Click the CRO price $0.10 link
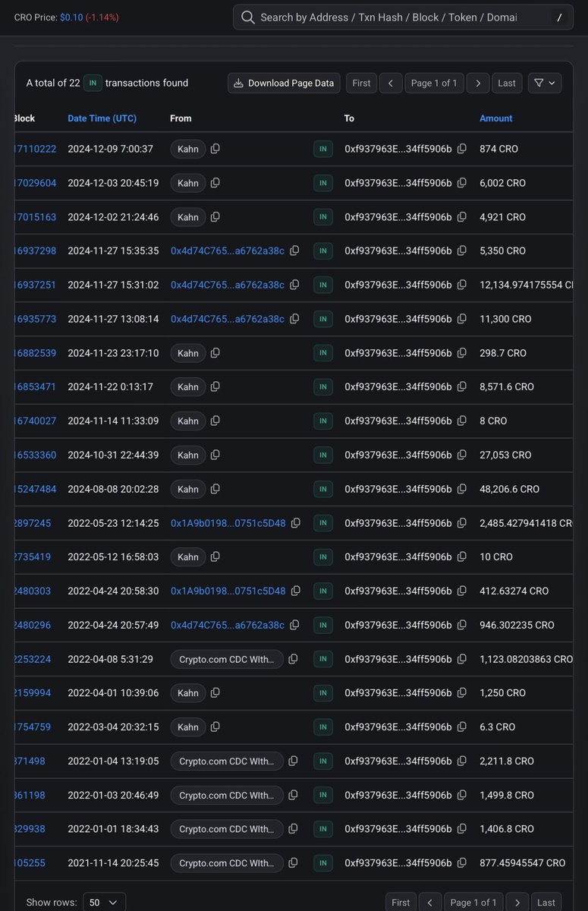The width and height of the screenshot is (588, 911). [72, 17]
